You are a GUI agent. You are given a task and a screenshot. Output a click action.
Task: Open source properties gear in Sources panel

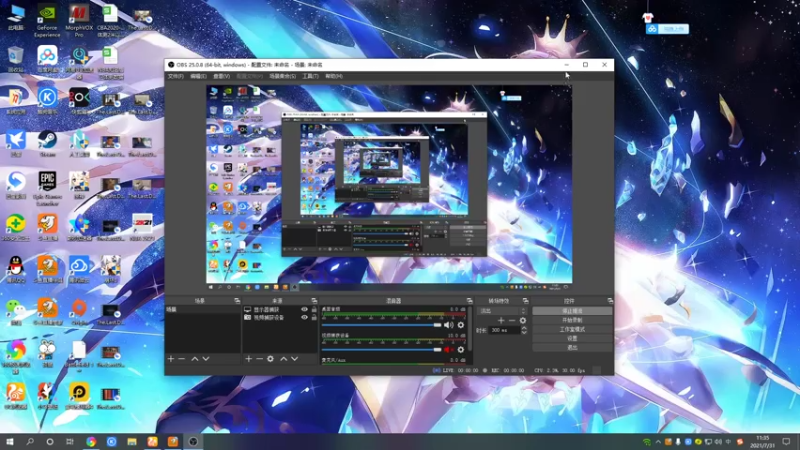[270, 359]
